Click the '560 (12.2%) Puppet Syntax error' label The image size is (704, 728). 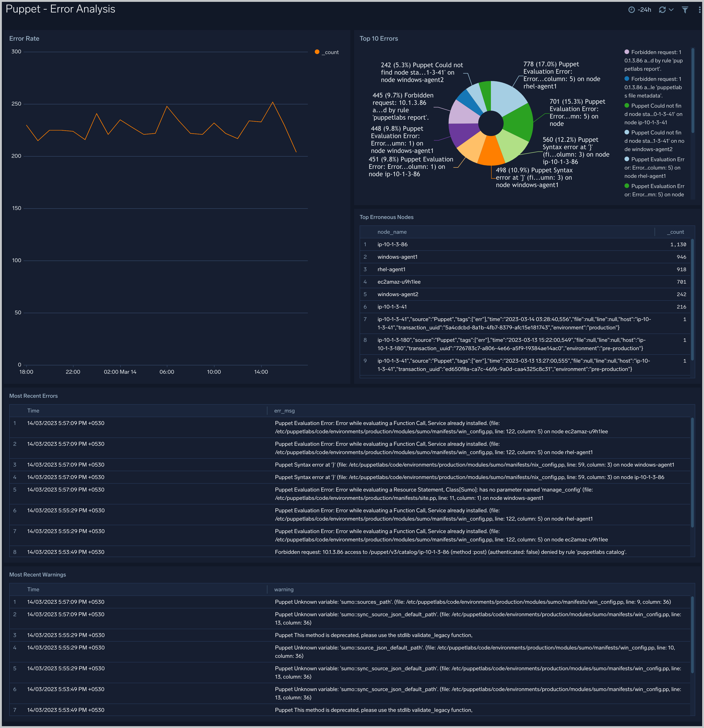[x=576, y=151]
